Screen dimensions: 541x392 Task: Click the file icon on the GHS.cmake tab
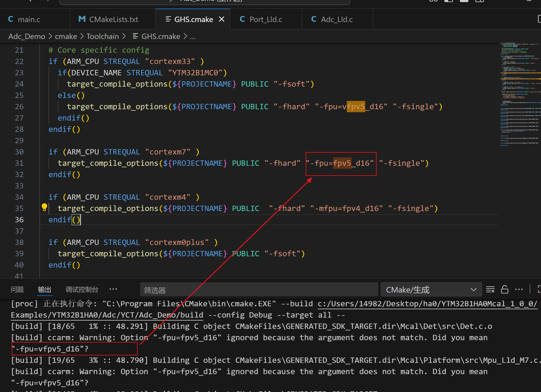168,19
